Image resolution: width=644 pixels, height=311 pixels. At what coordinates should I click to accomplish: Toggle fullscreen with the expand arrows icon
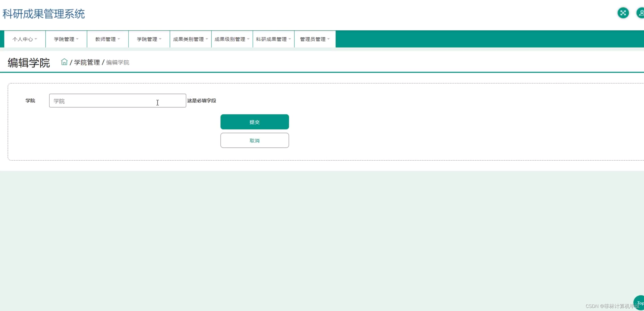(623, 13)
